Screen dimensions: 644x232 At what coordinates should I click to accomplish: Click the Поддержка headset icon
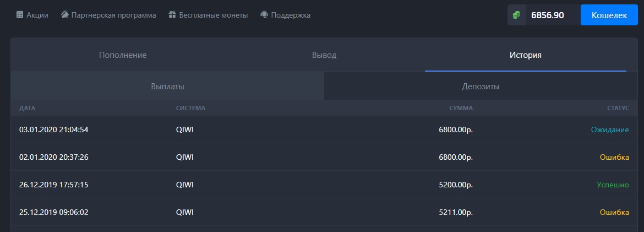[264, 15]
